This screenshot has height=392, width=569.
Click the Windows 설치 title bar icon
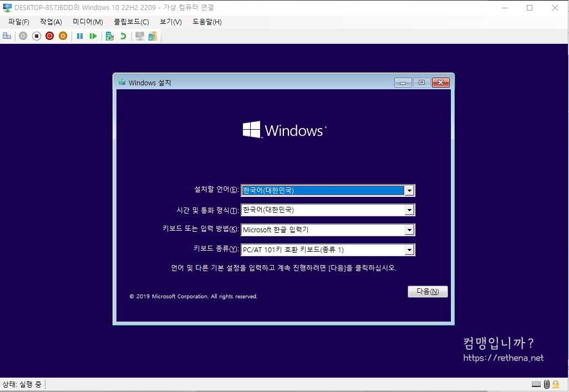point(122,83)
